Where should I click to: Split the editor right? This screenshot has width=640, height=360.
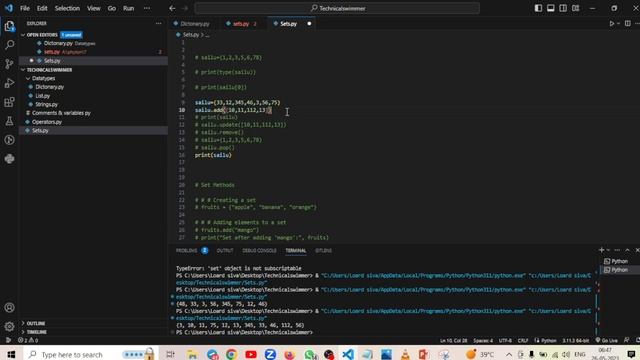pos(628,24)
